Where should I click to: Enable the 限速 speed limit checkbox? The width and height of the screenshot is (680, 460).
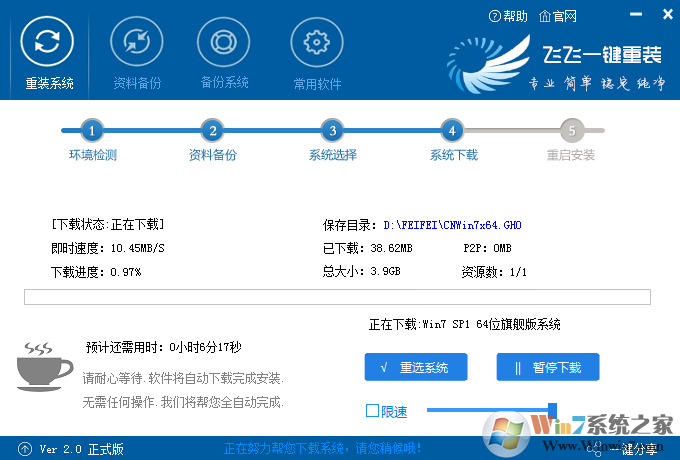[373, 411]
